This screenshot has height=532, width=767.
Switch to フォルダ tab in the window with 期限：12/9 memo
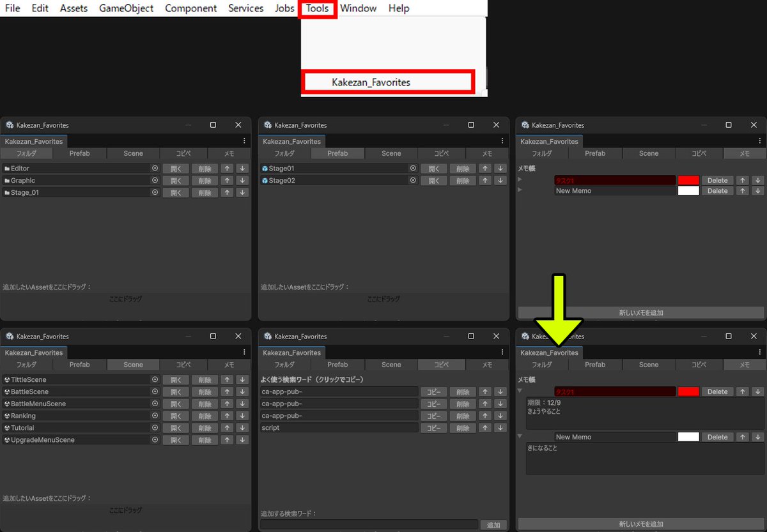coord(542,365)
